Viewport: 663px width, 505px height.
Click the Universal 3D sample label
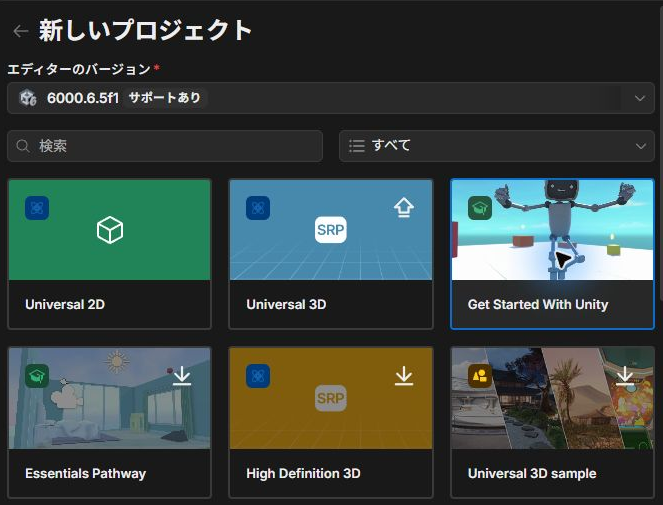pos(532,473)
